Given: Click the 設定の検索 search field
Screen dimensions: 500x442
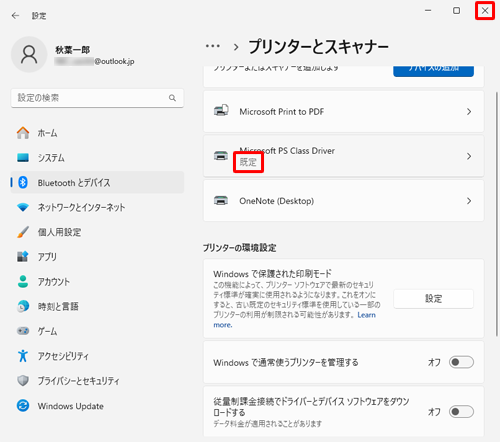Looking at the screenshot, I should click(x=97, y=98).
